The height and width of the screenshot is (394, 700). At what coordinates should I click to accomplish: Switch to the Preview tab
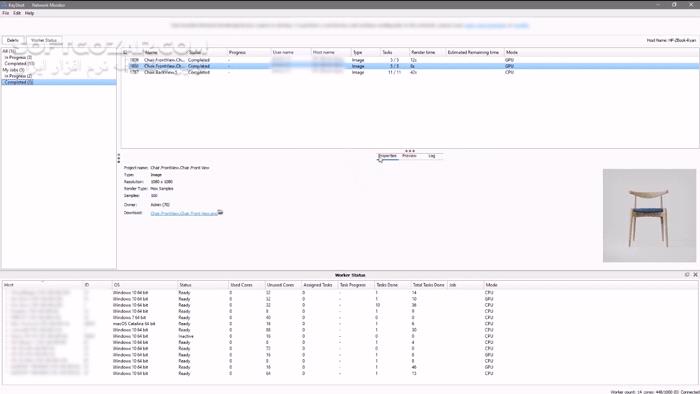pos(409,156)
